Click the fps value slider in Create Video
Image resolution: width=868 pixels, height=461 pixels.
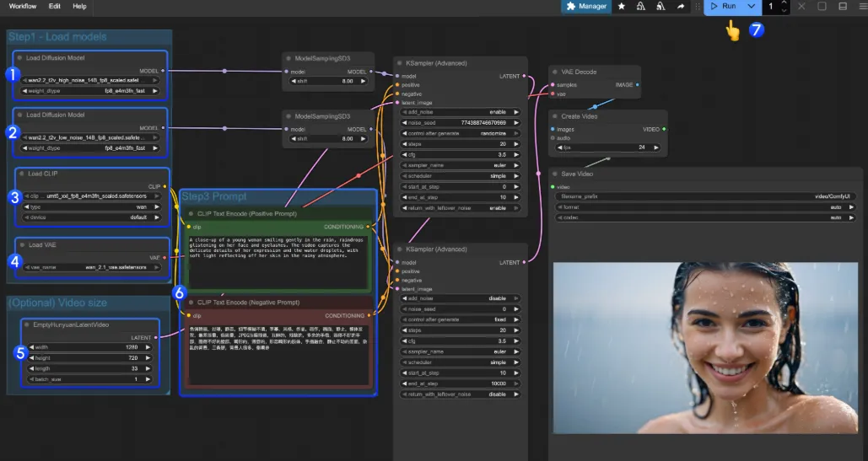click(x=608, y=147)
